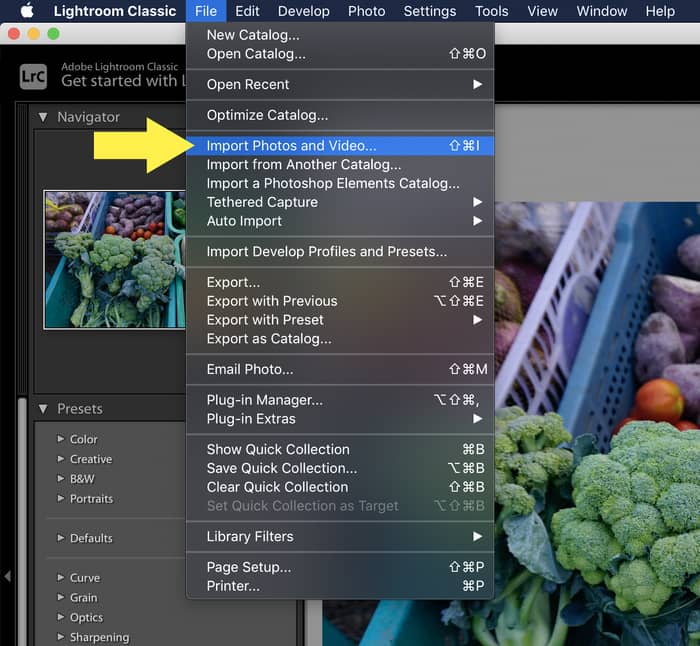
Task: Choose Export with Previous
Action: 340,301
